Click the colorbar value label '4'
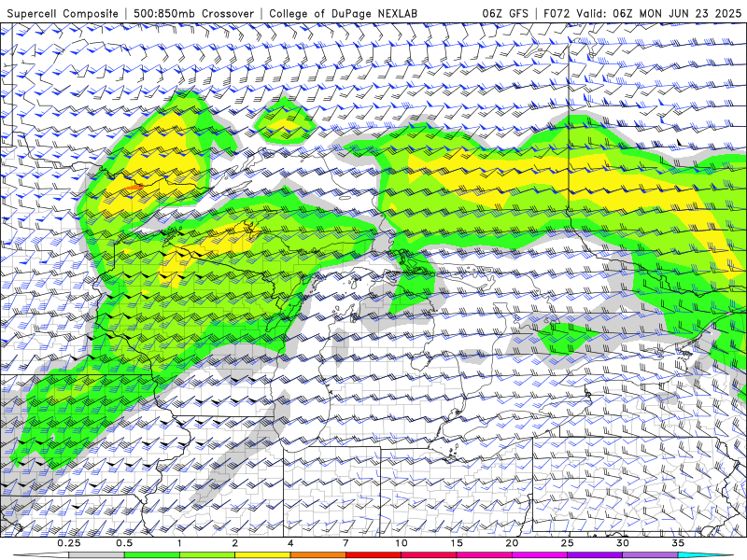Image resolution: width=747 pixels, height=560 pixels. tap(290, 543)
